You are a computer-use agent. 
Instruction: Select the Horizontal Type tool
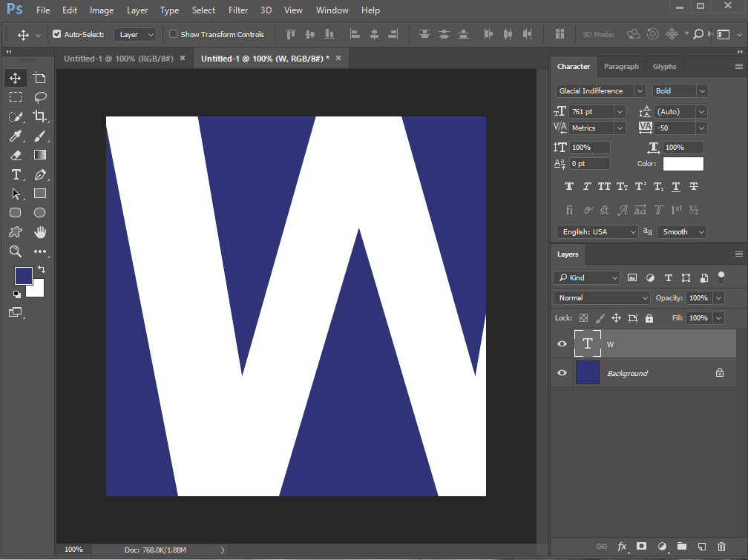(16, 174)
